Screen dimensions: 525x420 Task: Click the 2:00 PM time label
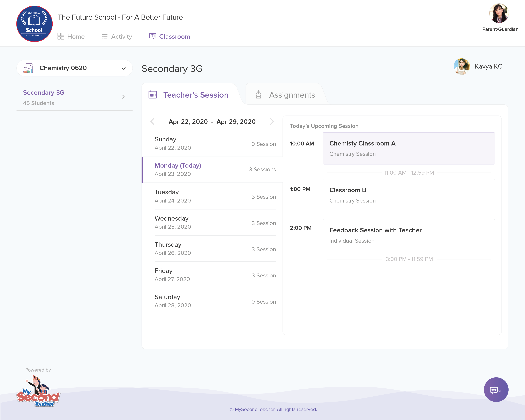point(300,228)
